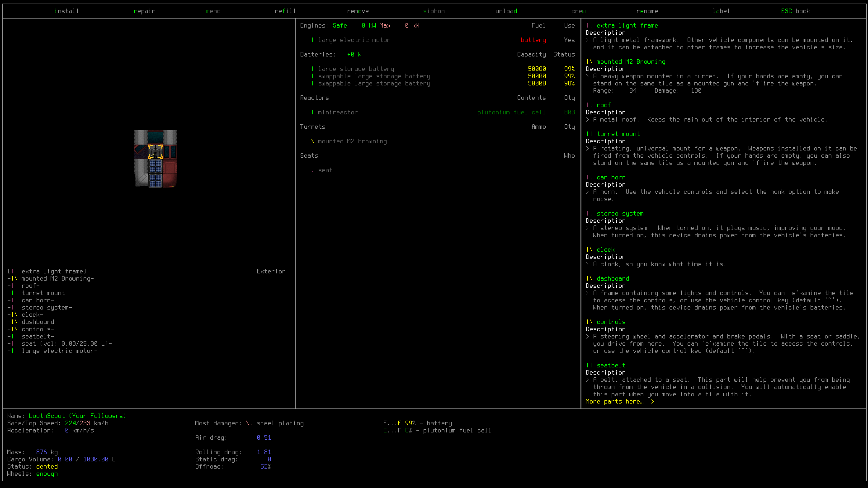Click extra light frame heading in description panel

point(627,26)
